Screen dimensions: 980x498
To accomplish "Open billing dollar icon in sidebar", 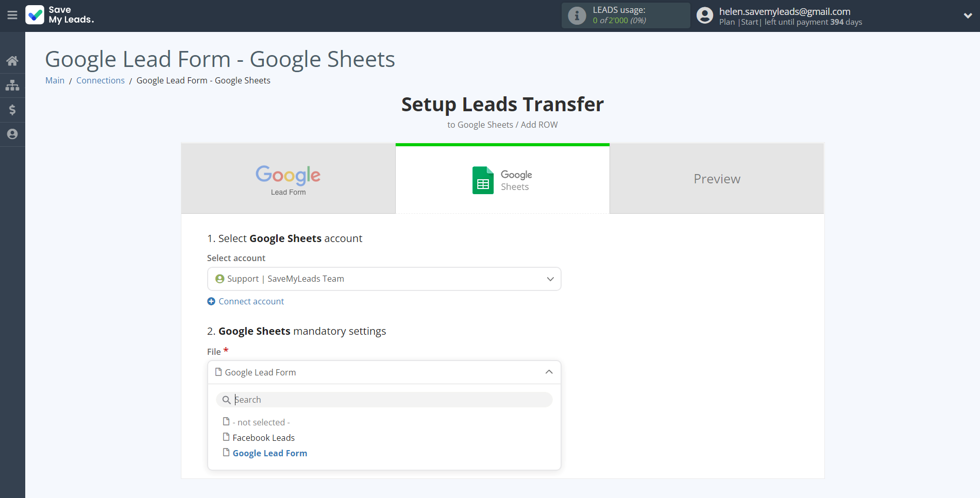I will point(12,110).
